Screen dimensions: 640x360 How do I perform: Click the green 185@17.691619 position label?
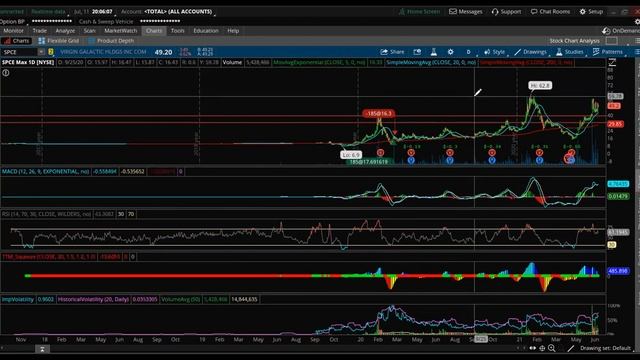[369, 162]
